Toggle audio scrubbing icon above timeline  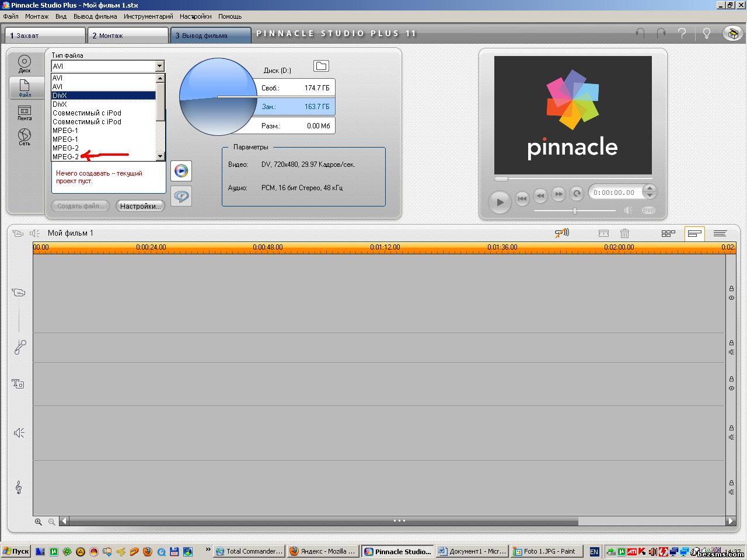[x=561, y=233]
